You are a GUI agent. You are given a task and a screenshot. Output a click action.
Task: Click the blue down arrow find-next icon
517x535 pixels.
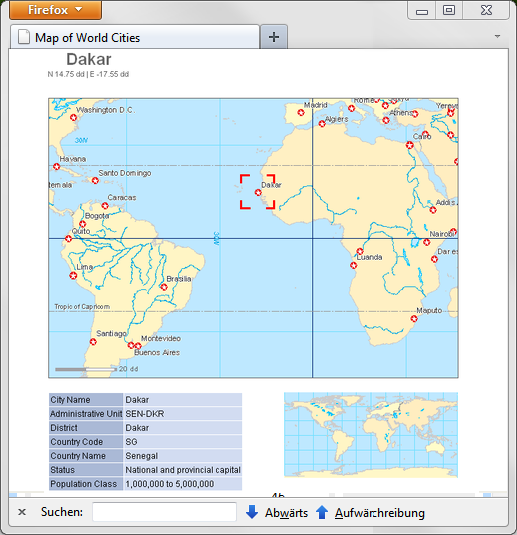252,512
